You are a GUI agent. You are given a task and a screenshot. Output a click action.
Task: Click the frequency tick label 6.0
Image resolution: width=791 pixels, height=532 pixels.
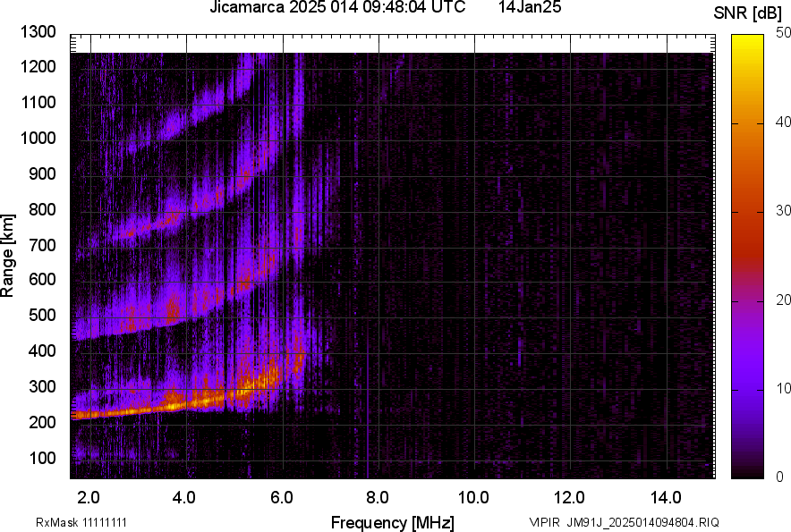pos(282,498)
